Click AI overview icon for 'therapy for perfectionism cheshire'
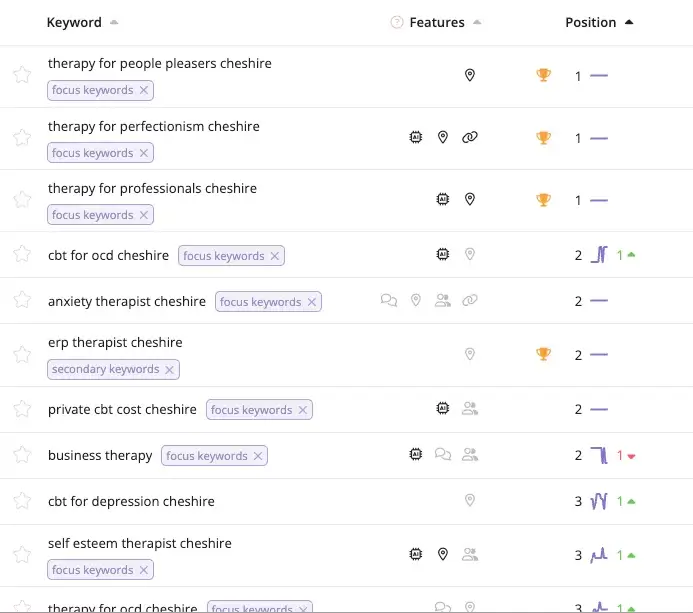Screen dimensions: 693x613 [x=415, y=137]
